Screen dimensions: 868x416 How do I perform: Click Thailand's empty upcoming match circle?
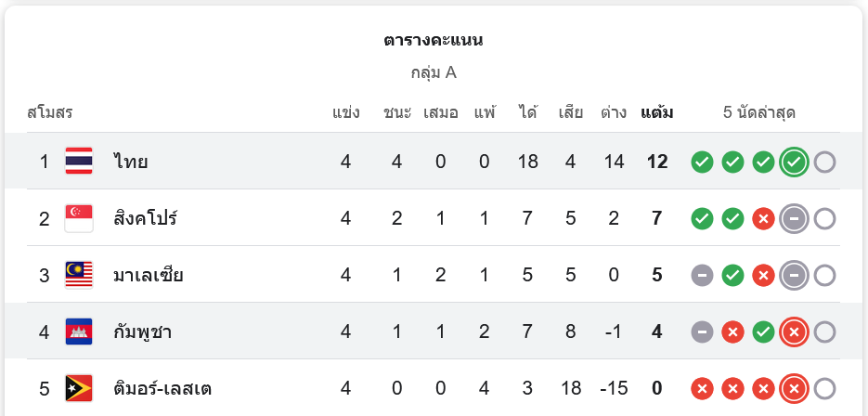(824, 162)
